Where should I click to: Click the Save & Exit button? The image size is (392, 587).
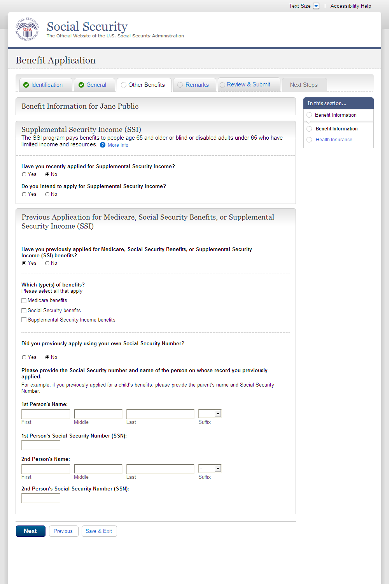coord(99,531)
